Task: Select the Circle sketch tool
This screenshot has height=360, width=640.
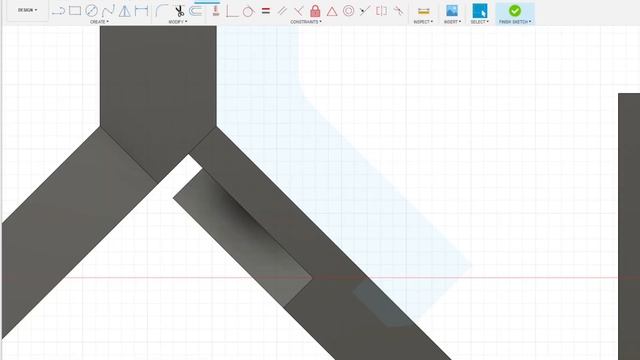Action: point(91,11)
